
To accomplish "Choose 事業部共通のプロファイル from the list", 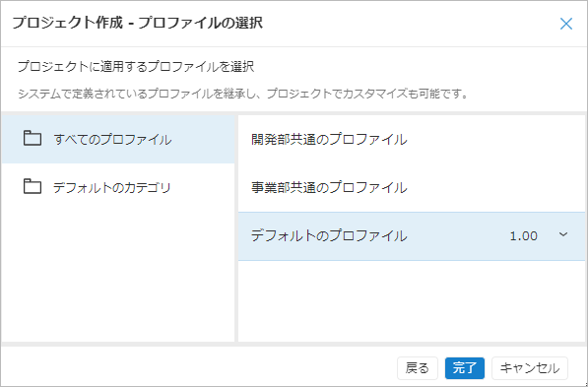I will point(412,187).
